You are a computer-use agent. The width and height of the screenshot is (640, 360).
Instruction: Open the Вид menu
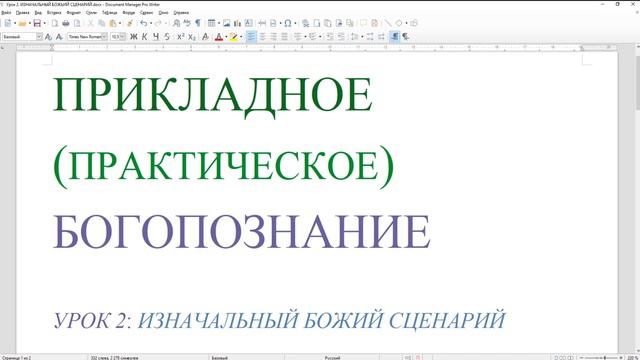click(38, 13)
